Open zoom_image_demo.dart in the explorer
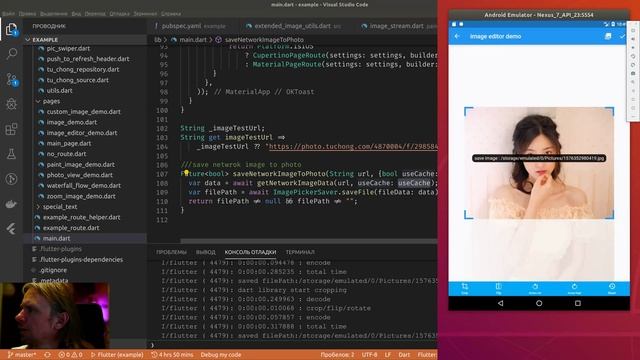This screenshot has width=640, height=360. 81,196
